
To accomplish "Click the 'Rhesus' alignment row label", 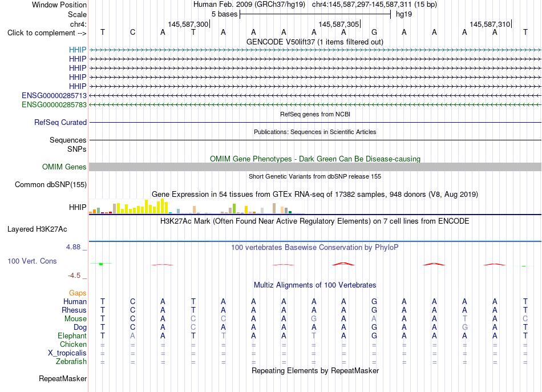I will (74, 310).
